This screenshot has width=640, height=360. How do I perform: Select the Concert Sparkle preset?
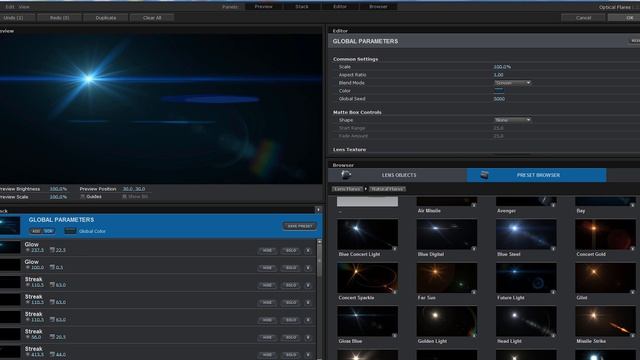coord(367,278)
